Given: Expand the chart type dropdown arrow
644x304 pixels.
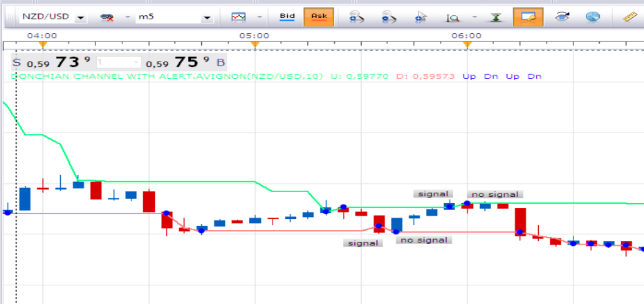Looking at the screenshot, I should (x=259, y=17).
